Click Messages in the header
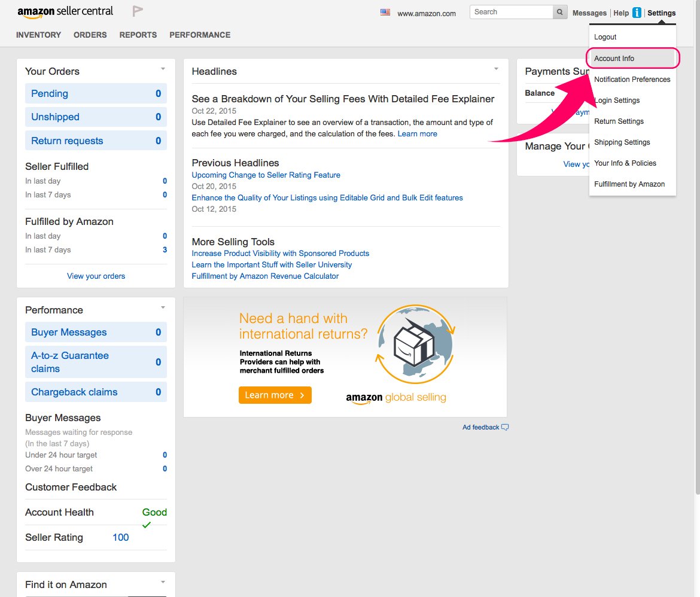Image resolution: width=700 pixels, height=597 pixels. [x=589, y=13]
